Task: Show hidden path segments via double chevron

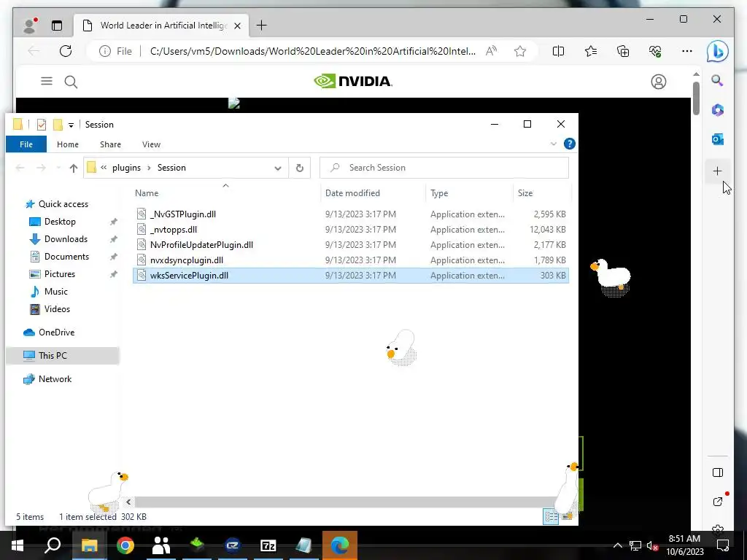Action: tap(104, 168)
